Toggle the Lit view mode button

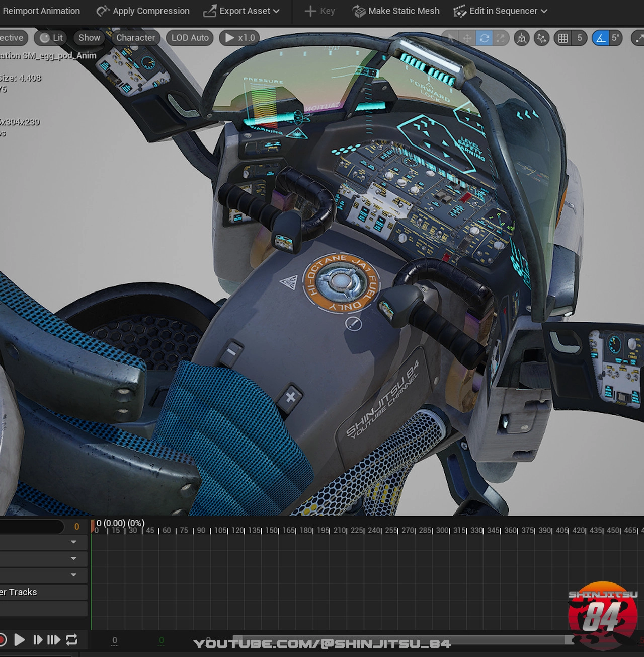51,38
